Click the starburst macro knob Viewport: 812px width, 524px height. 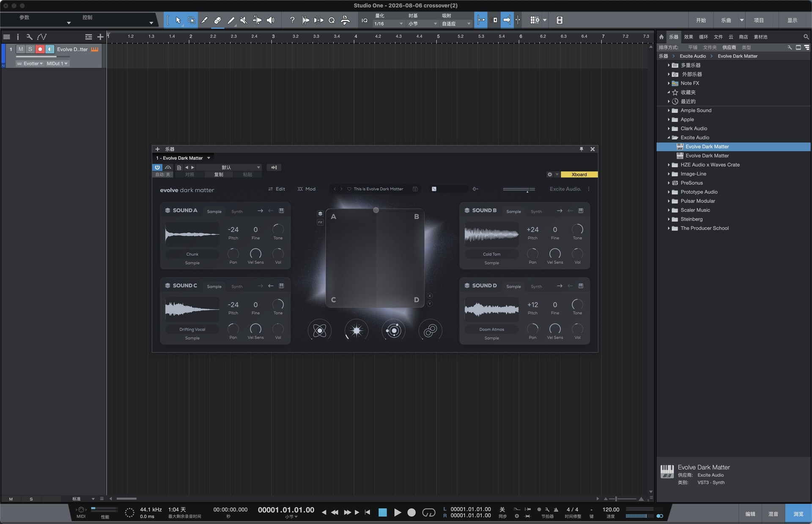[x=357, y=330]
